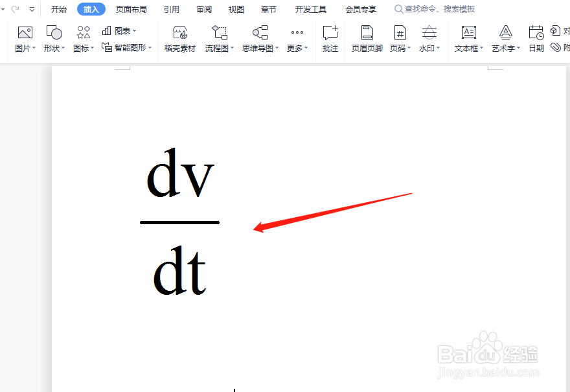
Task: Open Docer materials (稻壳素材)
Action: (x=180, y=40)
